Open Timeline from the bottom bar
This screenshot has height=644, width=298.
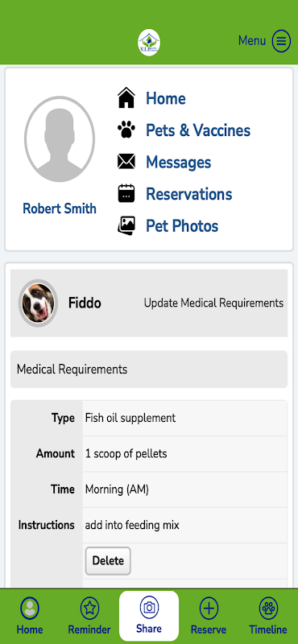click(x=268, y=616)
